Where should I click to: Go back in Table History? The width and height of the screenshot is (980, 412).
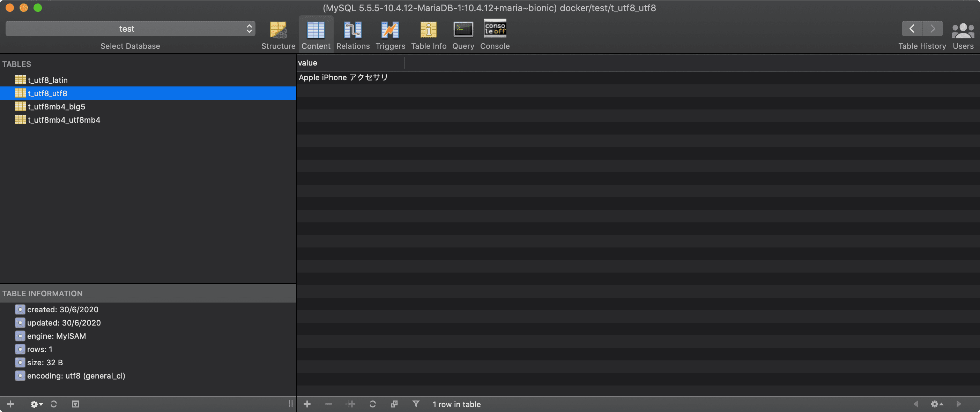(912, 28)
